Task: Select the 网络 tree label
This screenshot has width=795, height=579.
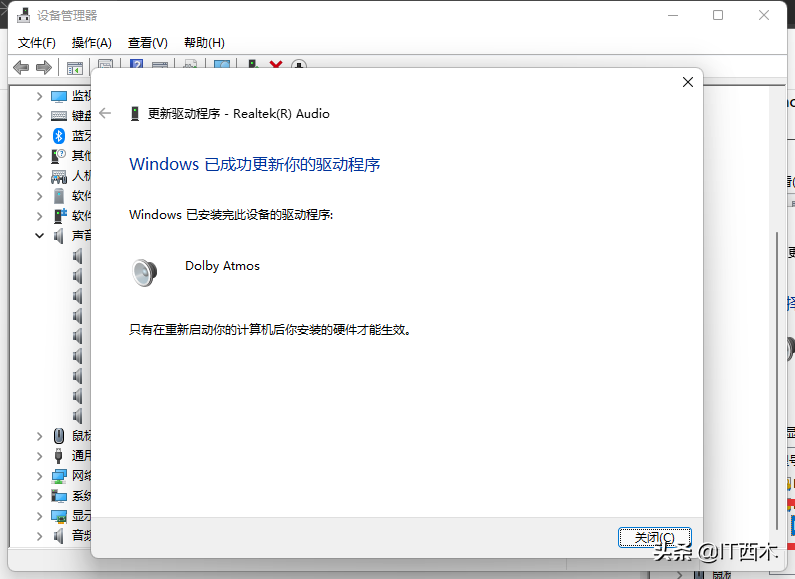Action: pyautogui.click(x=81, y=476)
